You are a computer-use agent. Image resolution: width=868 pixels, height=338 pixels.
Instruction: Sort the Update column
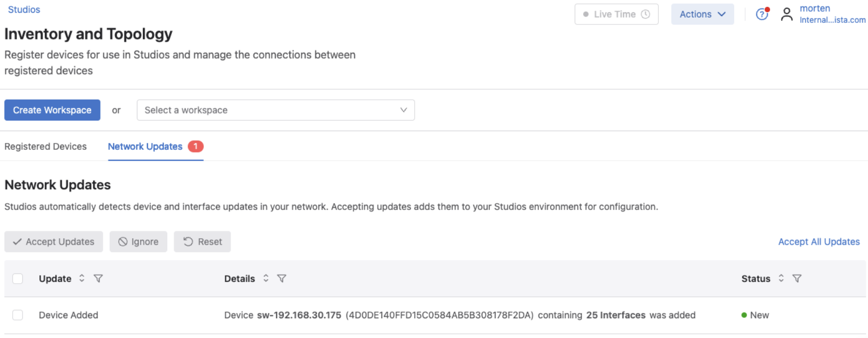(81, 278)
